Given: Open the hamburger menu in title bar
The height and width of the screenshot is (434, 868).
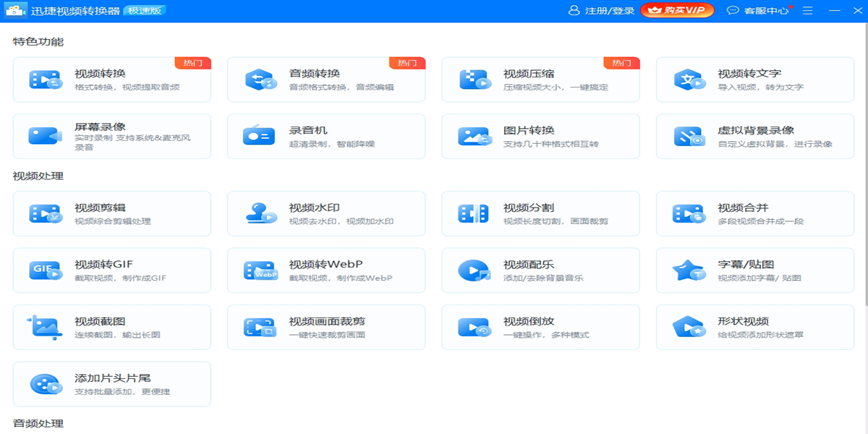Looking at the screenshot, I should click(807, 11).
